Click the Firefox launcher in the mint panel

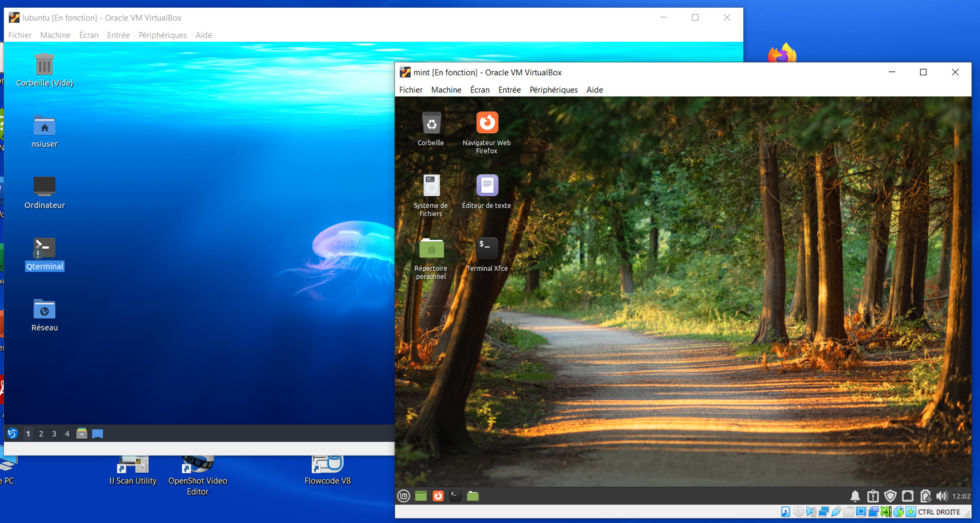click(438, 496)
